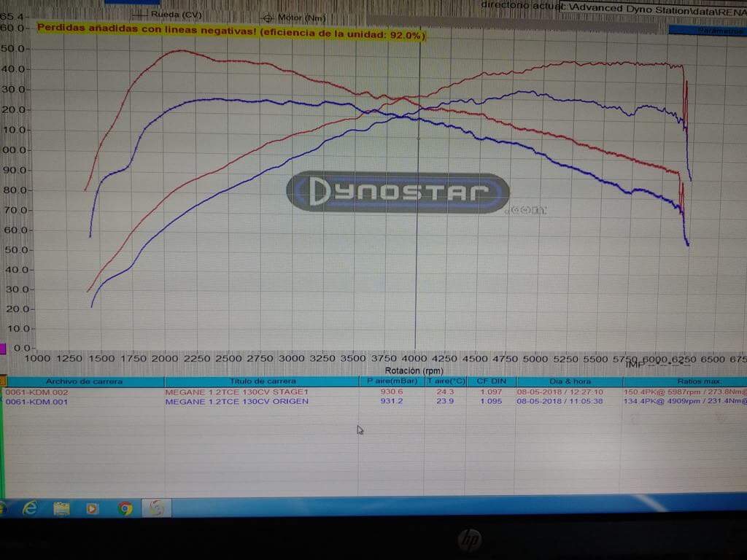The width and height of the screenshot is (747, 560).
Task: Click the P aire(mBar) column header
Action: pos(392,381)
